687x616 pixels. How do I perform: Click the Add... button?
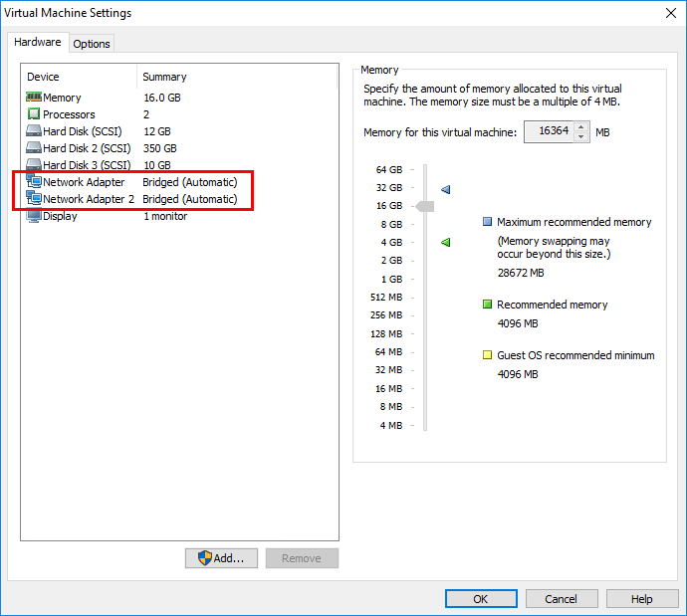(221, 558)
